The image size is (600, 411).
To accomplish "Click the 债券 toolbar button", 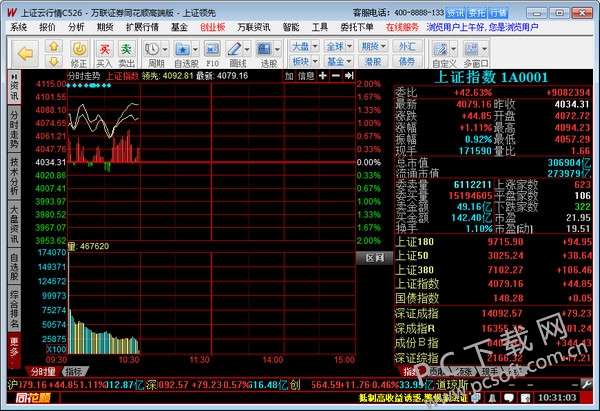I will click(407, 61).
